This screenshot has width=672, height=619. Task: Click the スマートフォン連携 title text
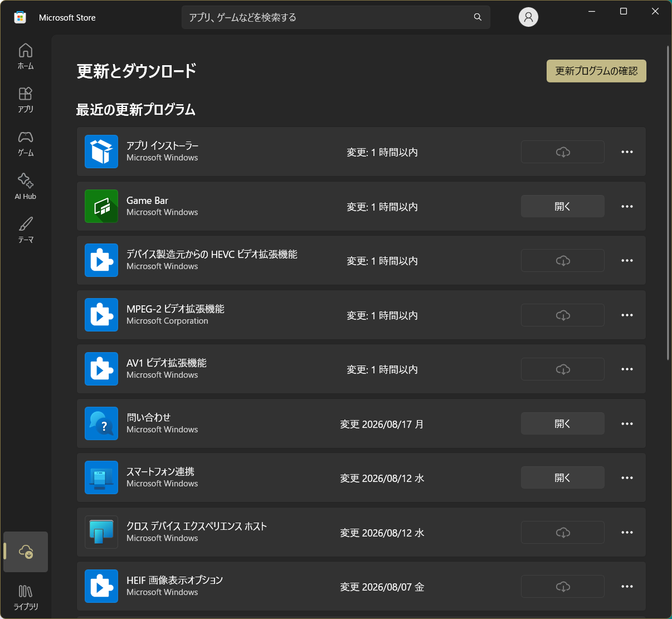[160, 471]
